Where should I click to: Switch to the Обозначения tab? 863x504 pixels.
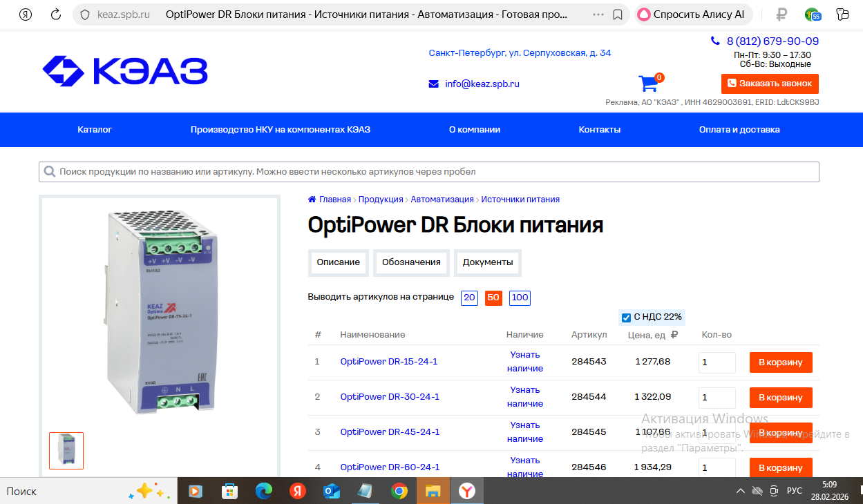tap(411, 262)
